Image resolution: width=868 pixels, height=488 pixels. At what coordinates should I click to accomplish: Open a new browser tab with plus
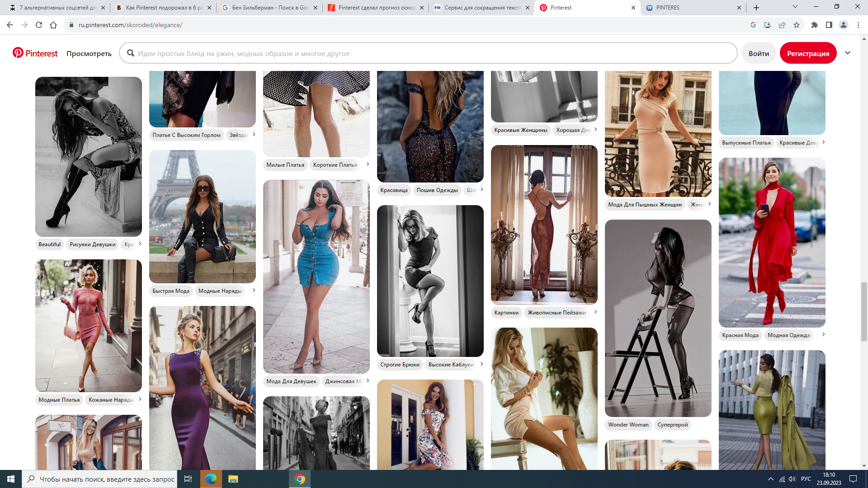(x=756, y=8)
